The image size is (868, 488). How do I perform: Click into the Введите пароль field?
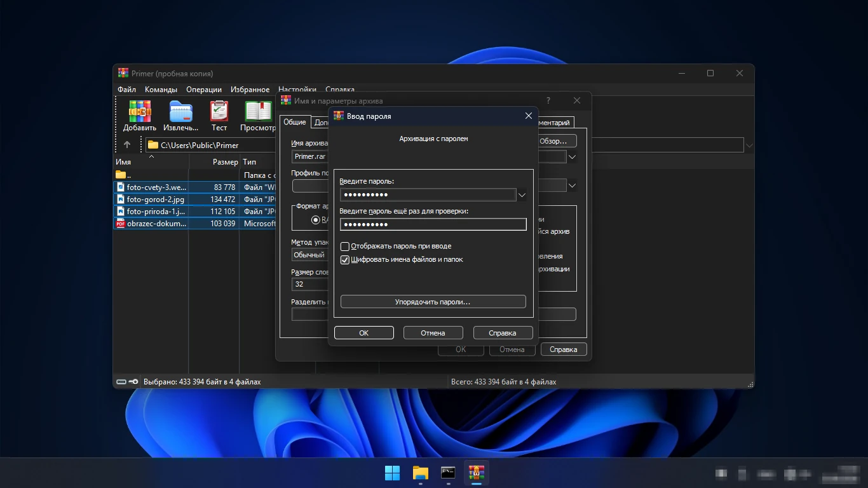point(428,195)
